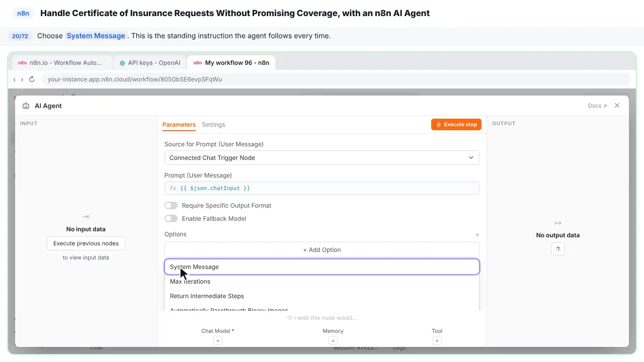This screenshot has height=362, width=644.
Task: Open the Source for Prompt dropdown
Action: (322, 158)
